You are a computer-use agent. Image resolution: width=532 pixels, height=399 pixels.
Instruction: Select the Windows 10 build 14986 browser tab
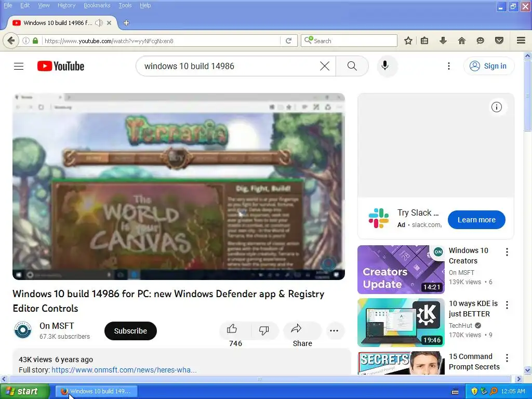coord(58,23)
